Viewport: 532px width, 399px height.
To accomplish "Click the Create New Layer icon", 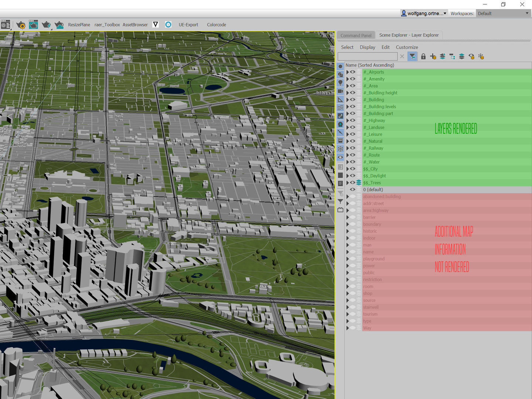I will pyautogui.click(x=433, y=56).
